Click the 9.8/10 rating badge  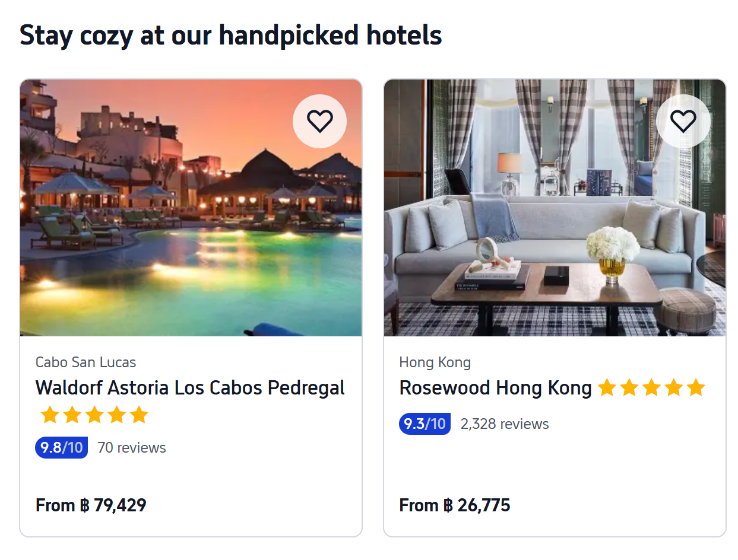[61, 447]
